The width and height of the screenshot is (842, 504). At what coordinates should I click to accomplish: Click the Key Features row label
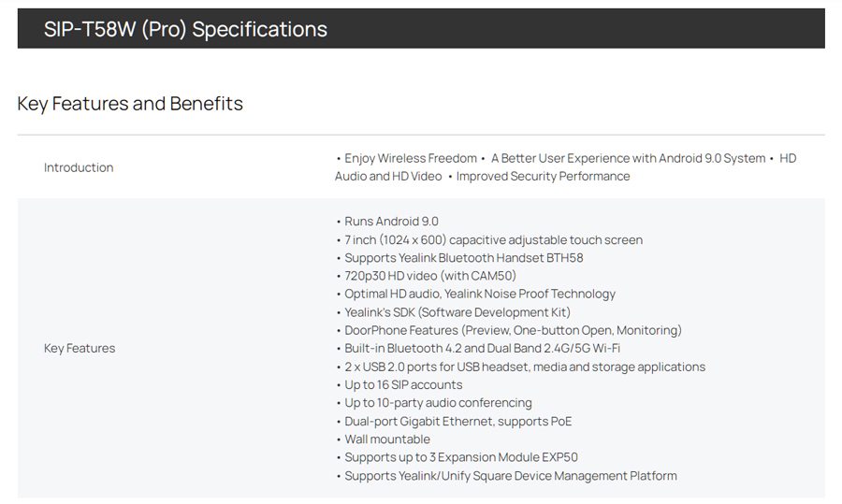tap(80, 348)
